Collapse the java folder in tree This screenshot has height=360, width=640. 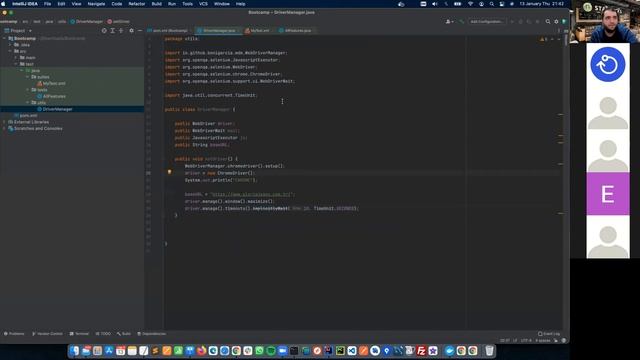pyautogui.click(x=22, y=71)
